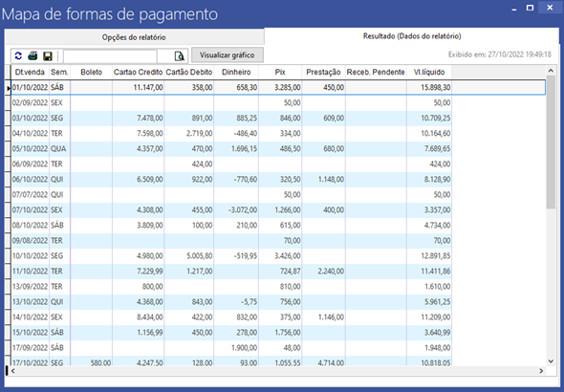Click the scrollbar down arrow

(551, 361)
